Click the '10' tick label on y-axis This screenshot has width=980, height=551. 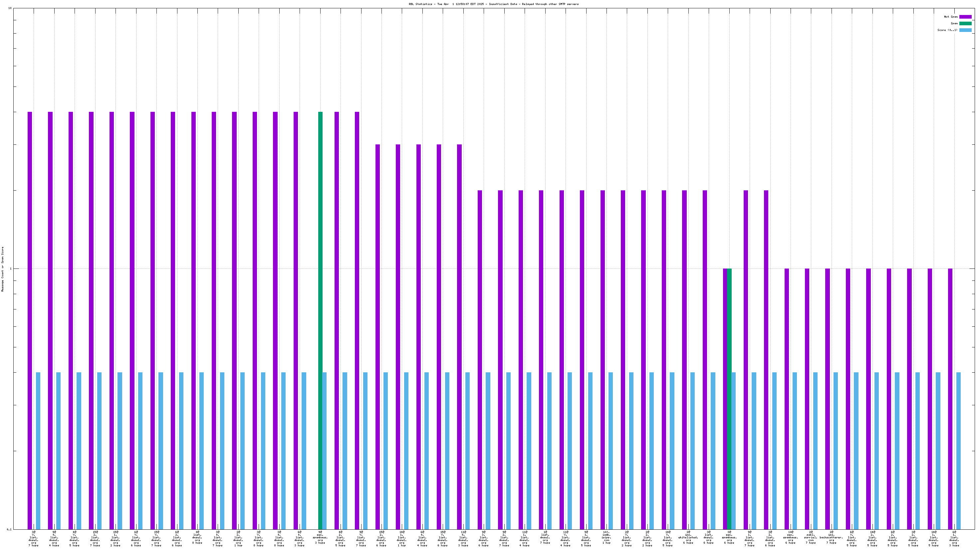tap(10, 8)
